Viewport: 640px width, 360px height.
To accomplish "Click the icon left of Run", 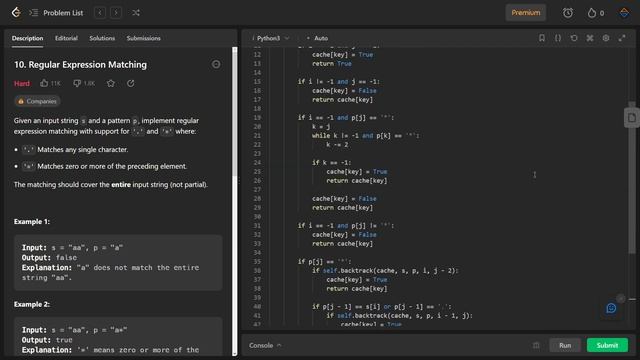I will click(x=536, y=345).
